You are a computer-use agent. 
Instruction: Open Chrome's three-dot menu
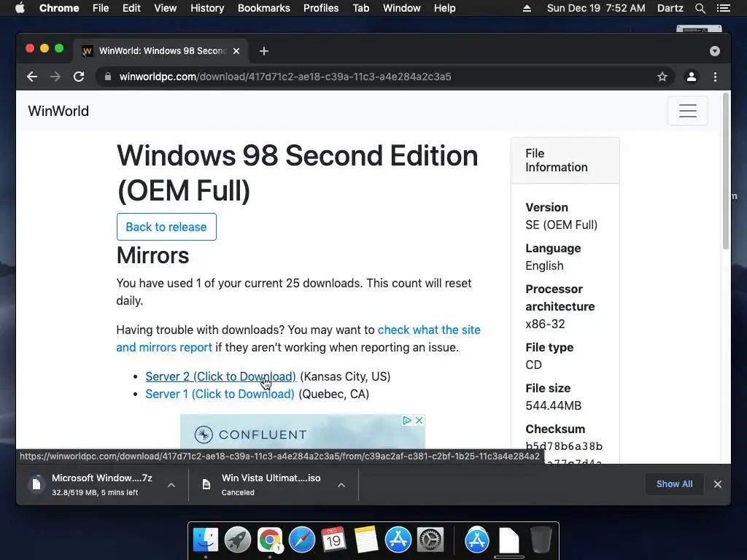[715, 77]
